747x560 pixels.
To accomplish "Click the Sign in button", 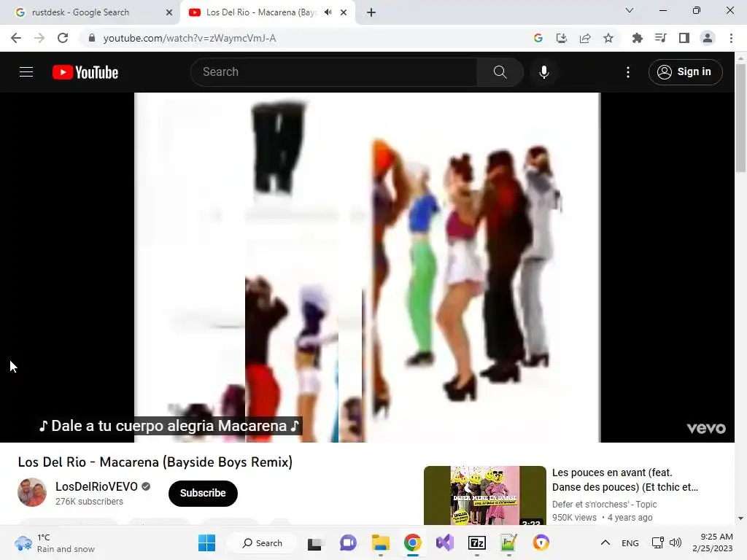I will click(685, 72).
